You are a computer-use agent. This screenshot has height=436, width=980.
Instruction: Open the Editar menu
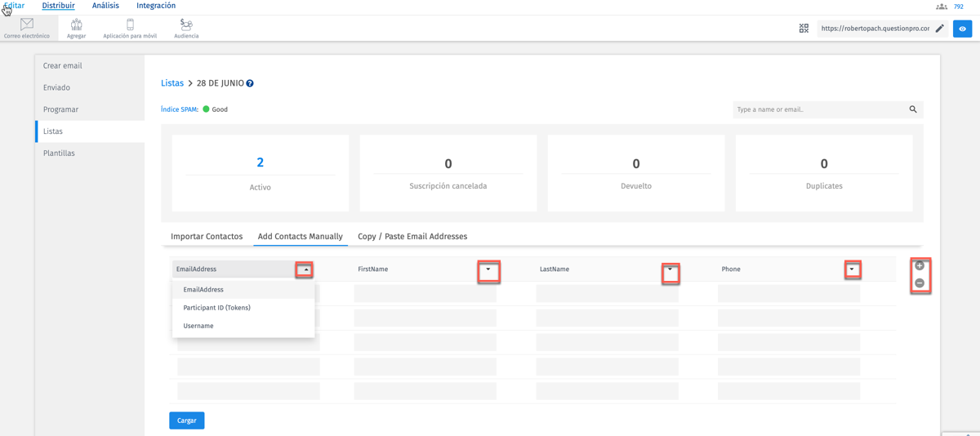click(14, 6)
